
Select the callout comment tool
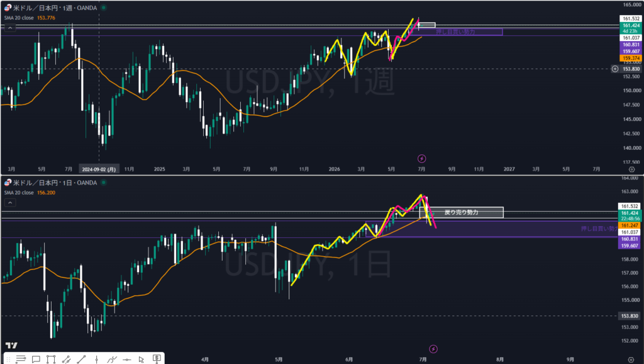pyautogui.click(x=36, y=360)
